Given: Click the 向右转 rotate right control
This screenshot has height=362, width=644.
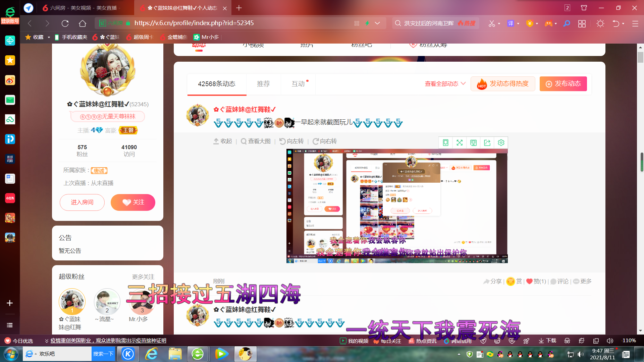Looking at the screenshot, I should point(325,141).
